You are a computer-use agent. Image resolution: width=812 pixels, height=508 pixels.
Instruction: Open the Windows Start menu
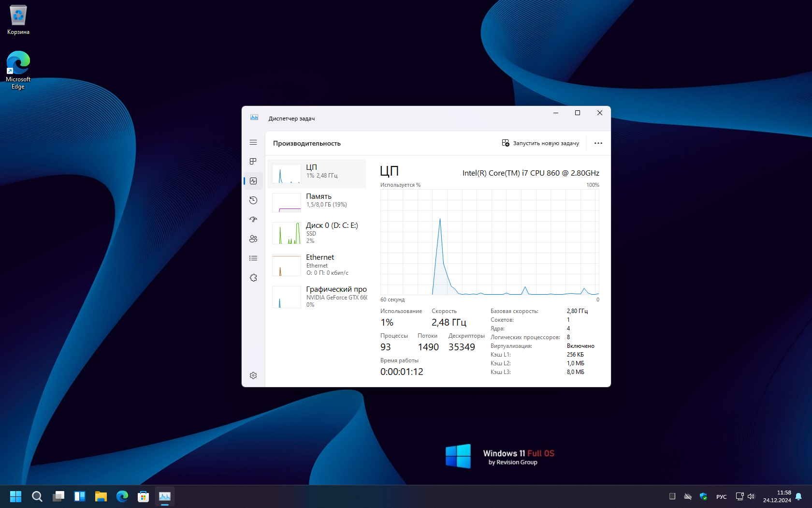coord(15,496)
